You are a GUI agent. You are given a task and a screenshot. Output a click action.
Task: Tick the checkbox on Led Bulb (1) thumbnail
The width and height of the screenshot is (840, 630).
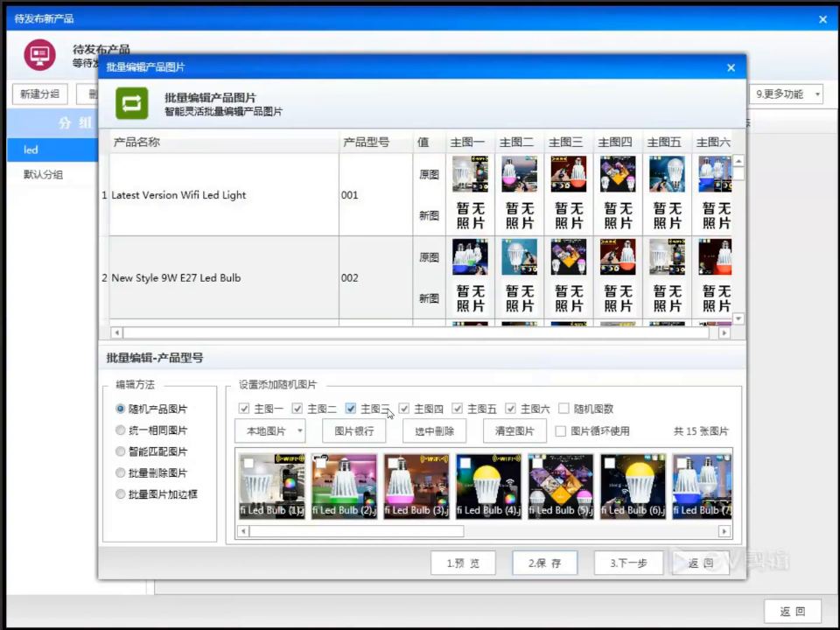(248, 463)
